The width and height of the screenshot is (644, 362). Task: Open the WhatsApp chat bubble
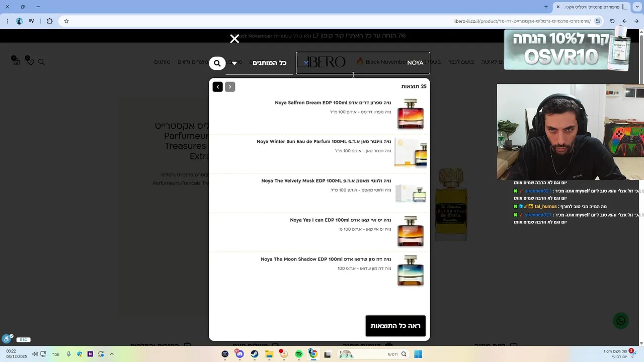[621, 321]
